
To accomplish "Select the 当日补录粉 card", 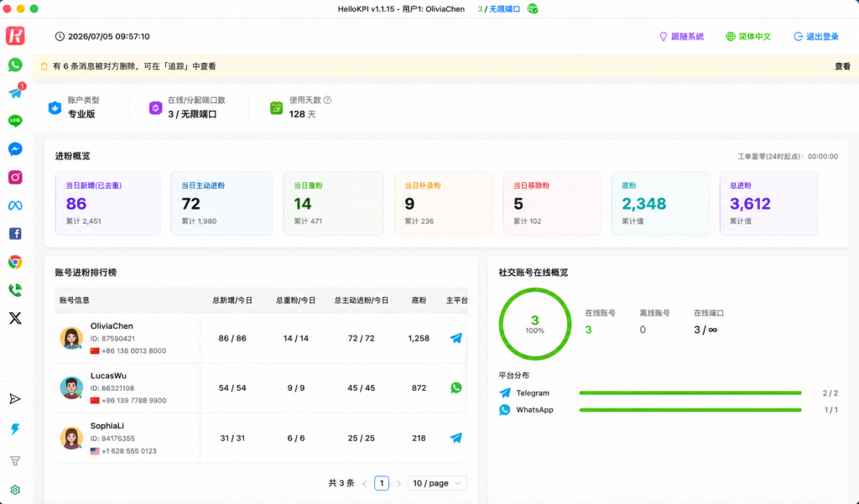I will [443, 203].
